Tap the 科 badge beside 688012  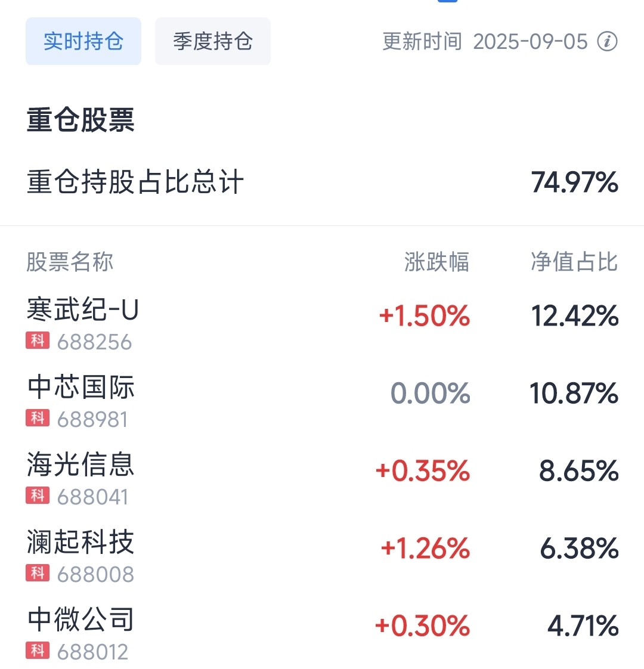[38, 651]
